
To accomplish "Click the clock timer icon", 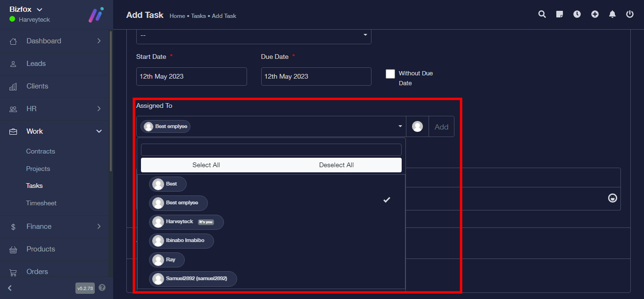I will 577,15.
